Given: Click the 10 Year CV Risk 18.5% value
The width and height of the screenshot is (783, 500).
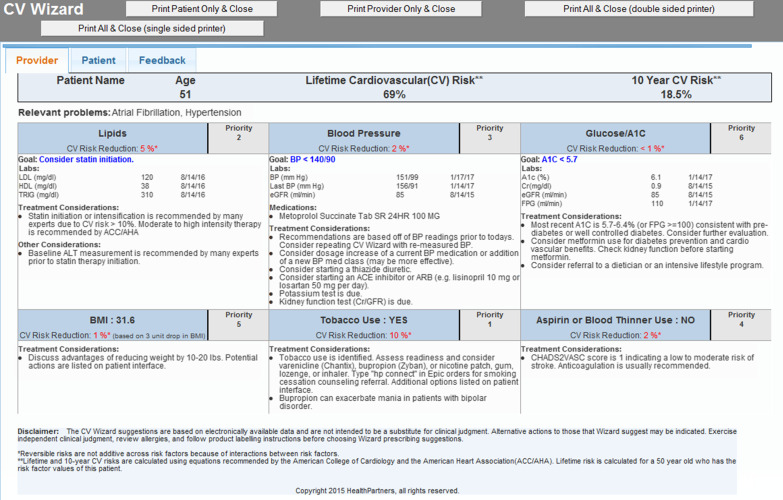Looking at the screenshot, I should click(x=676, y=95).
